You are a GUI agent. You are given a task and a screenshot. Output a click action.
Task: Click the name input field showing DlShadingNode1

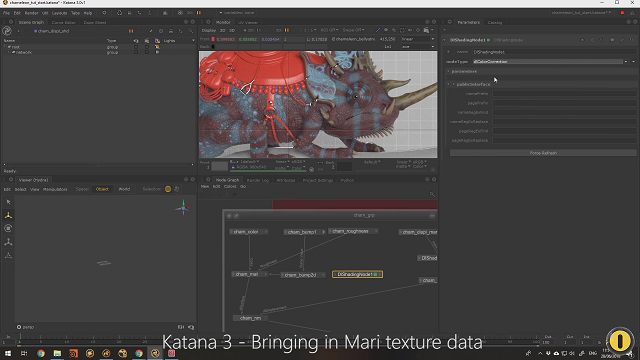554,52
